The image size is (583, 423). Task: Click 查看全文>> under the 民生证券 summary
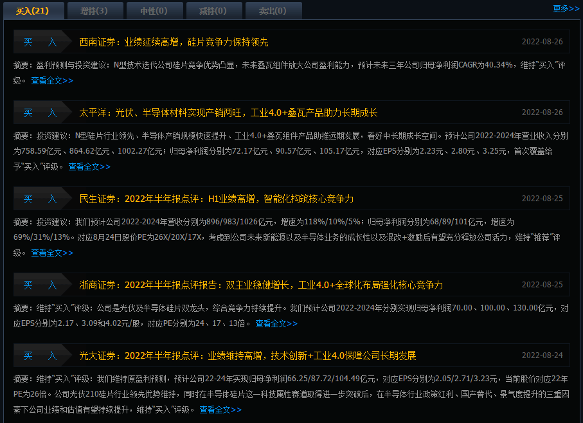(52, 253)
